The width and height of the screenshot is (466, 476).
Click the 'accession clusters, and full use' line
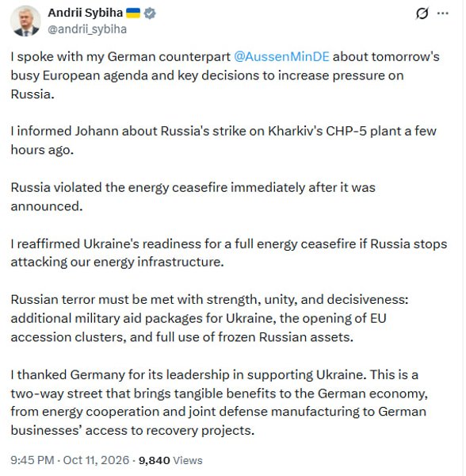(182, 337)
